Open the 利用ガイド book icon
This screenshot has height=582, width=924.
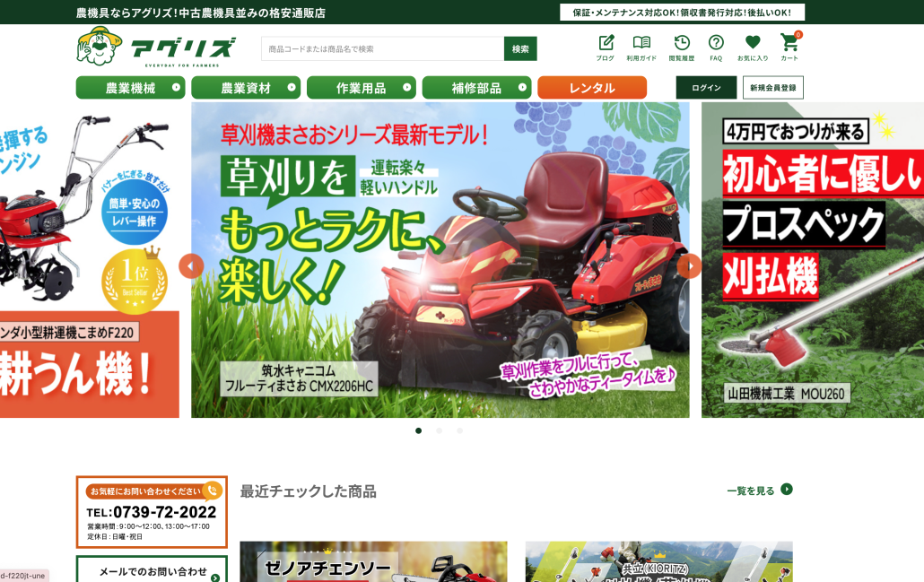click(641, 48)
